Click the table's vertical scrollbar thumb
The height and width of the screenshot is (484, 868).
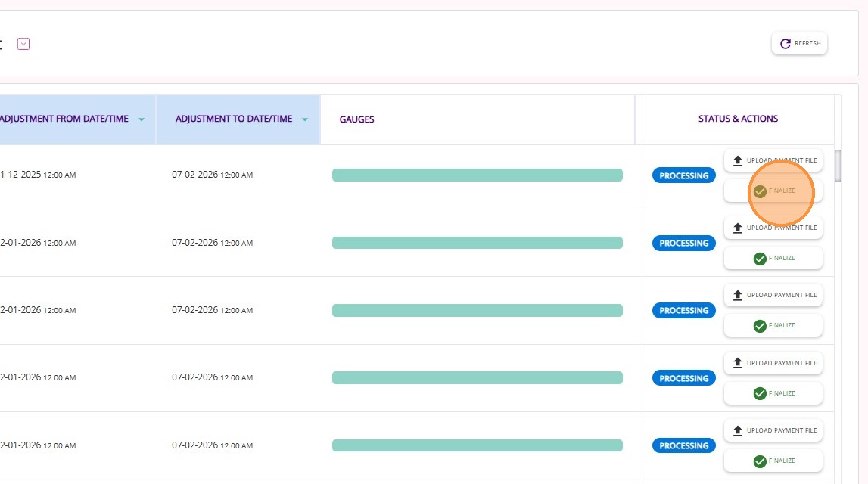838,166
